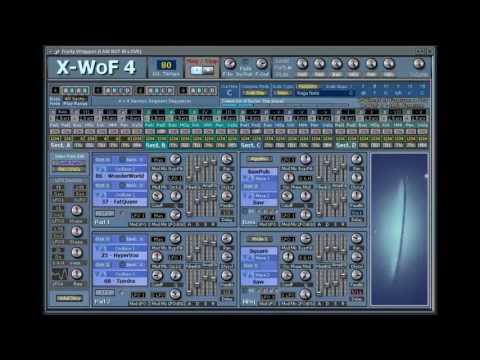Image resolution: width=480 pixels, height=360 pixels.
Task: Adjust the bottom knob left of Part 1's envelope sliders
Action: click(x=175, y=215)
